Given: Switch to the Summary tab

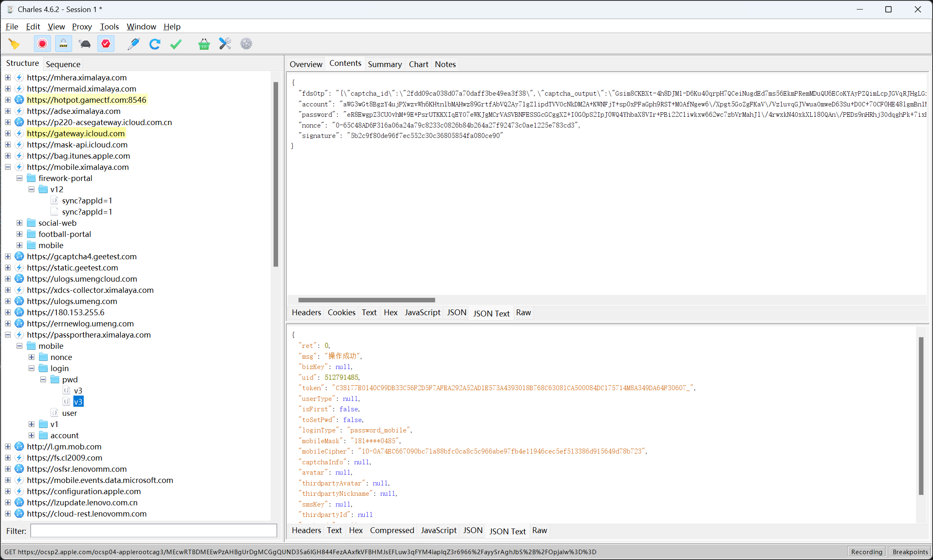Looking at the screenshot, I should tap(385, 64).
